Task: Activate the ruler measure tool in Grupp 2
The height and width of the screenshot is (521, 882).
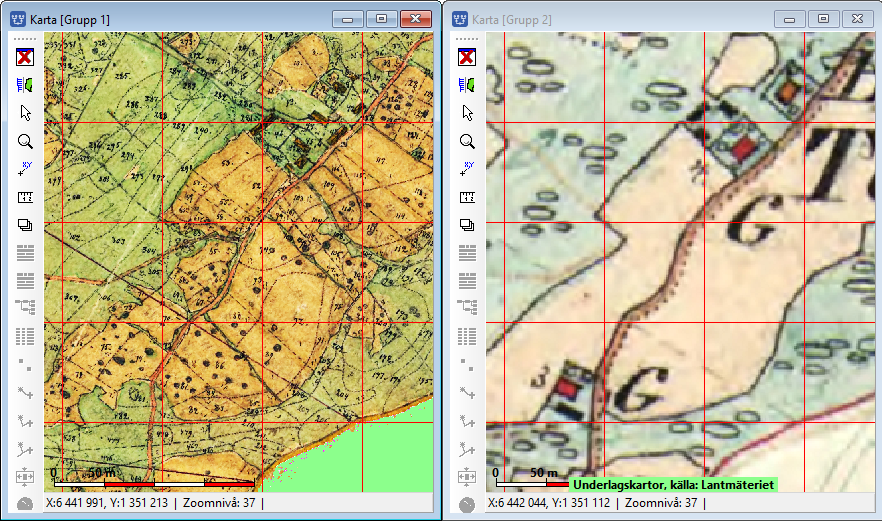Action: [x=467, y=197]
